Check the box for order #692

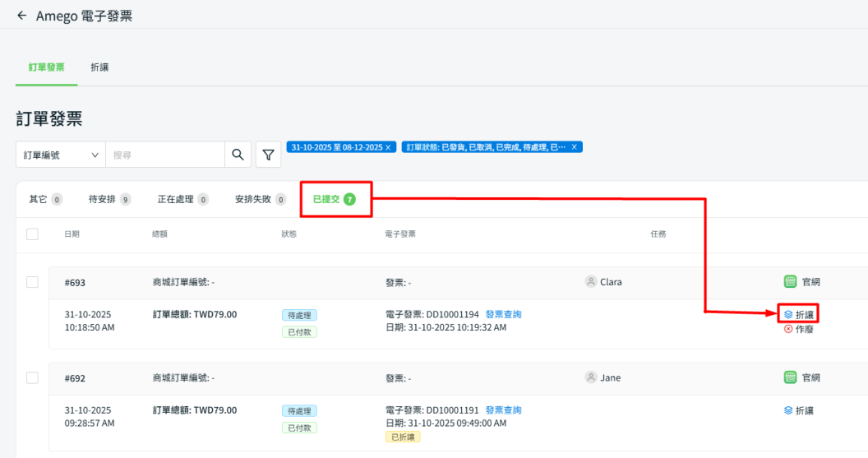point(33,378)
